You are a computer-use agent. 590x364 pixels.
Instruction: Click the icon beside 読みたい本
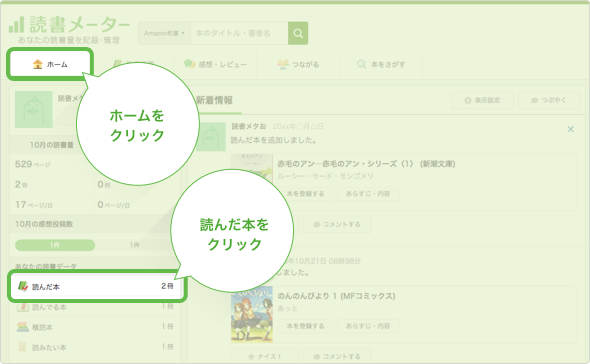pyautogui.click(x=23, y=347)
